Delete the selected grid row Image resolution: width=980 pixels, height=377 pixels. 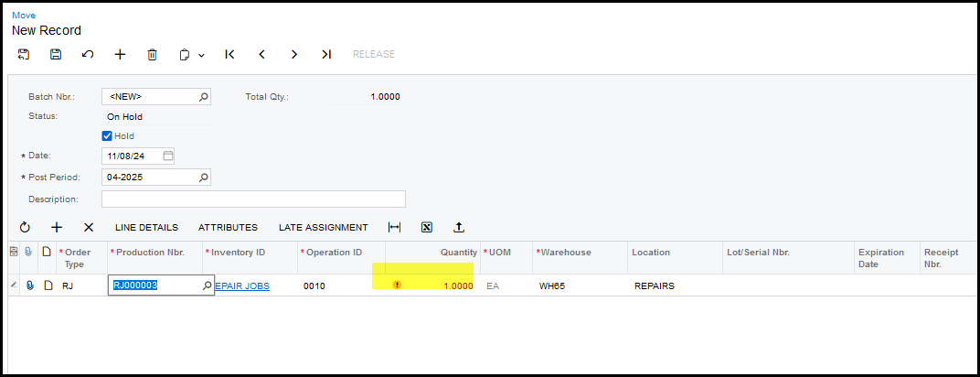(x=89, y=227)
